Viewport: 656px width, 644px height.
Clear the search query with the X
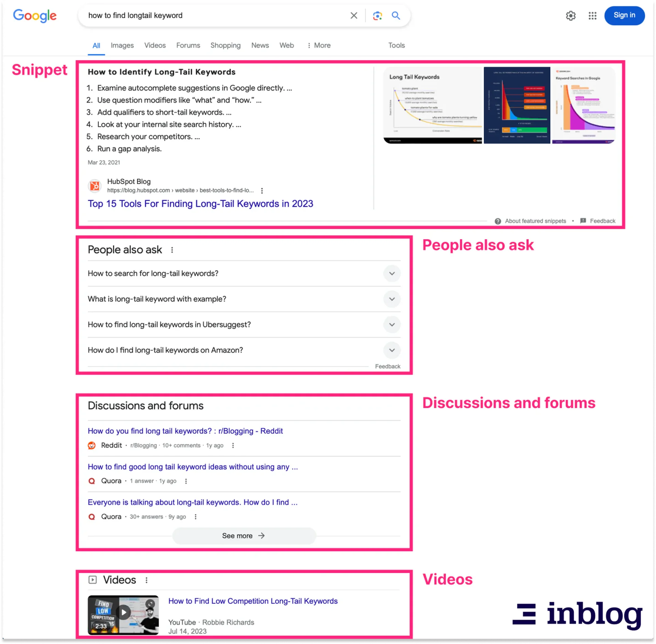coord(354,15)
